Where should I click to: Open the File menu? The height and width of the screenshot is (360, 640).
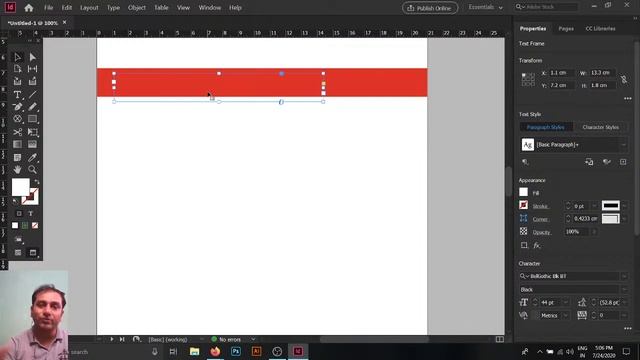point(49,8)
